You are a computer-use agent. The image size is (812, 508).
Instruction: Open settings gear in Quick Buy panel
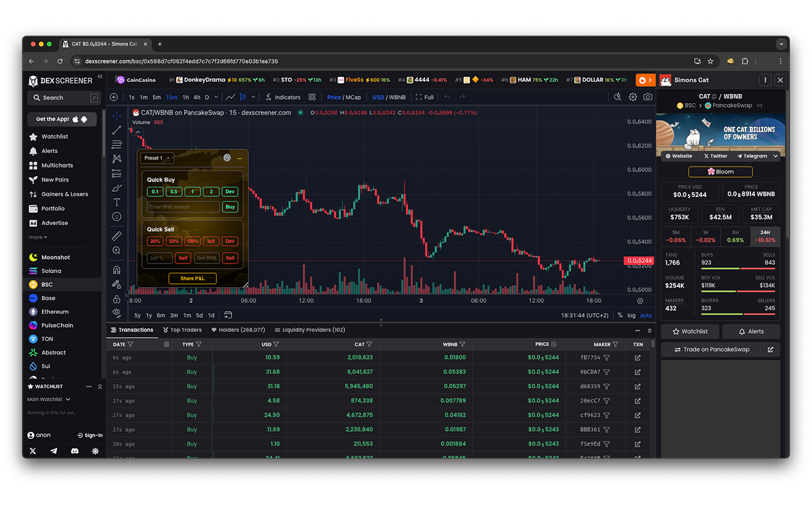pos(227,158)
